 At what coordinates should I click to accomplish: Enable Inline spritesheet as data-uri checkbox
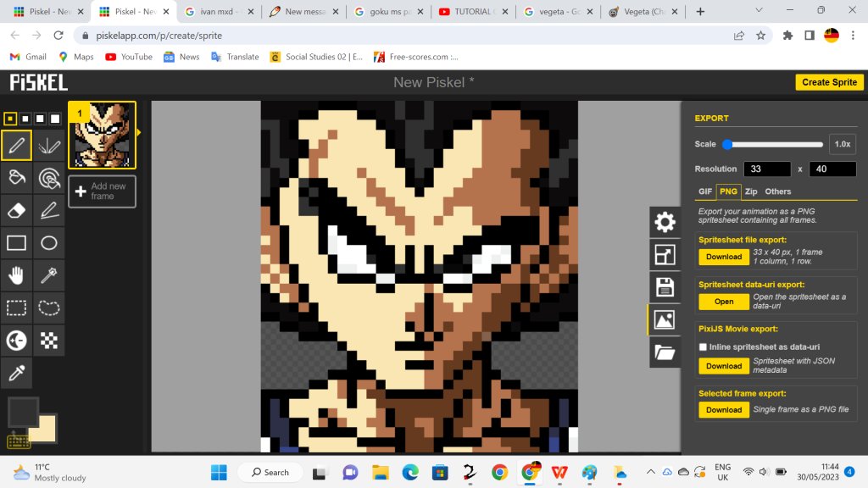coord(703,347)
